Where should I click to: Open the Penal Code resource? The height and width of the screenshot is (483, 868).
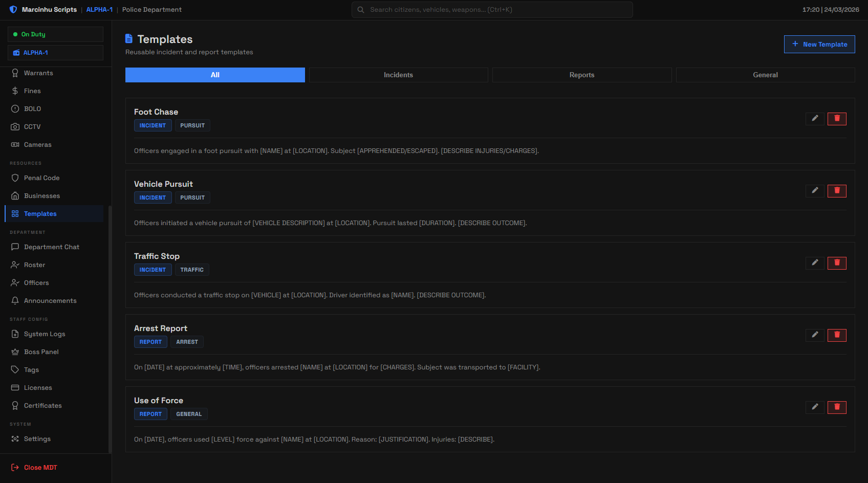(x=54, y=178)
